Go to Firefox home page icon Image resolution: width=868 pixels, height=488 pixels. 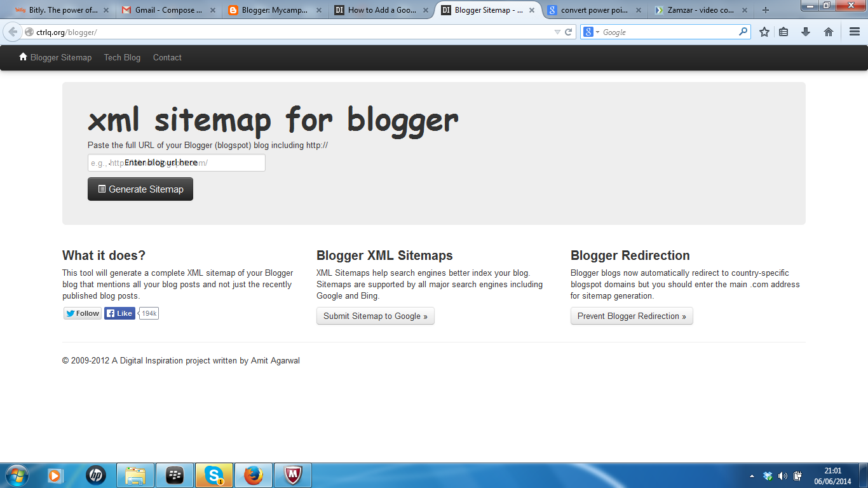click(x=829, y=32)
